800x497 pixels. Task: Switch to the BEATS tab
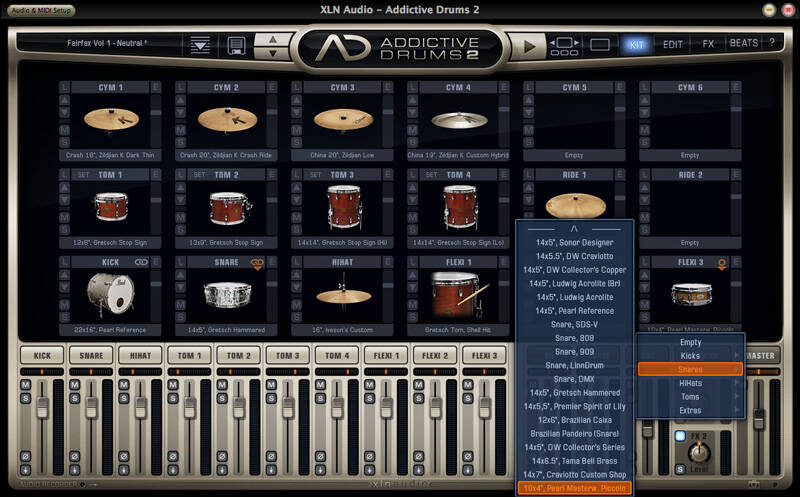coord(743,43)
